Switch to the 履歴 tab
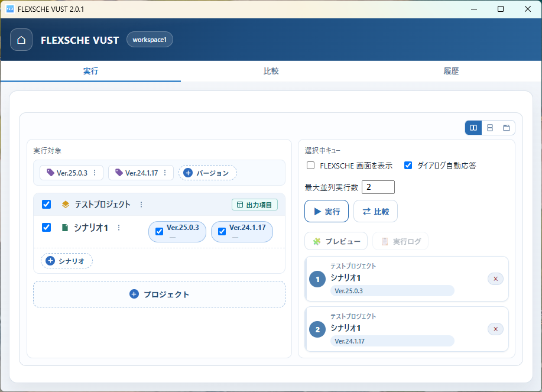The height and width of the screenshot is (392, 542). click(451, 71)
